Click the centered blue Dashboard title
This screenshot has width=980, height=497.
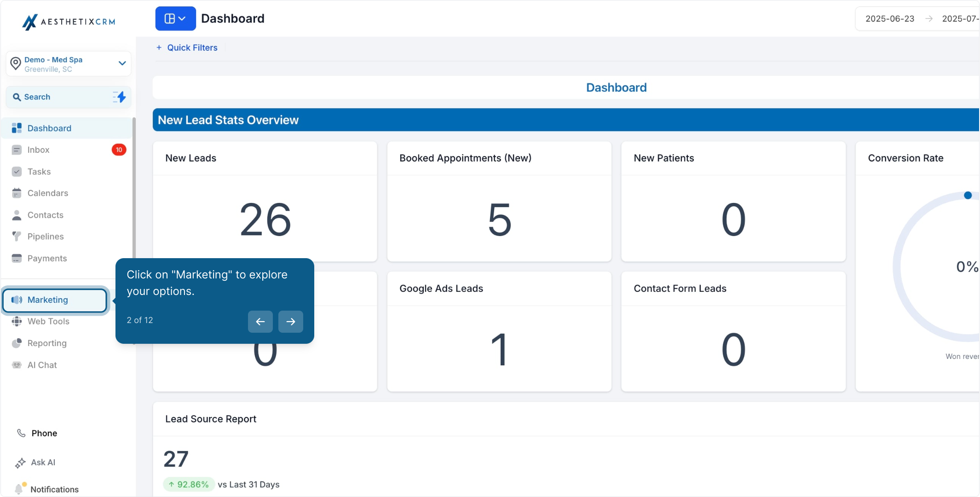click(617, 88)
